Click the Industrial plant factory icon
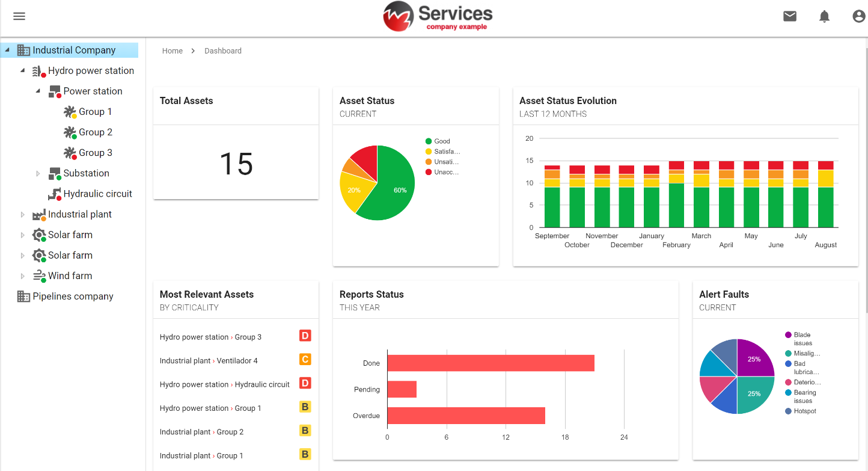The image size is (868, 471). (x=40, y=215)
